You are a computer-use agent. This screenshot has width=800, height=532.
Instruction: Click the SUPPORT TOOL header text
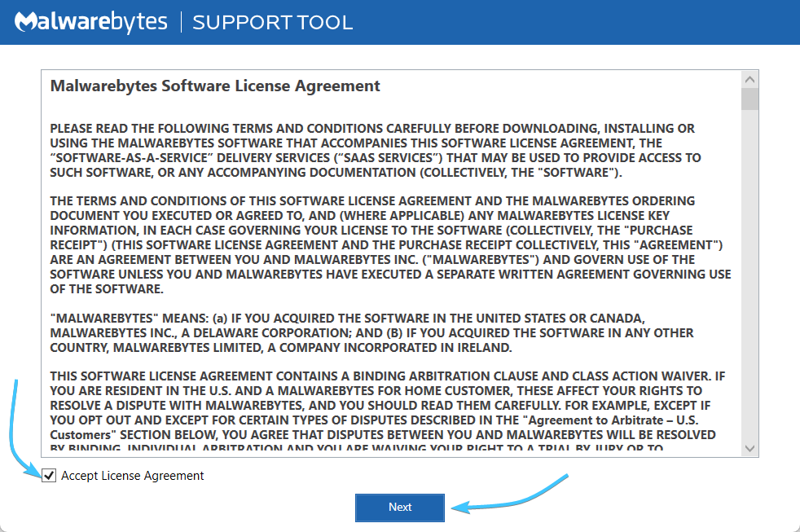point(272,23)
